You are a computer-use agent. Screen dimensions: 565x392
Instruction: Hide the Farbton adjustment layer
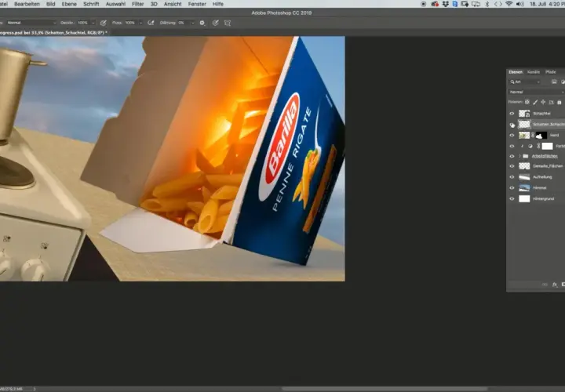512,146
